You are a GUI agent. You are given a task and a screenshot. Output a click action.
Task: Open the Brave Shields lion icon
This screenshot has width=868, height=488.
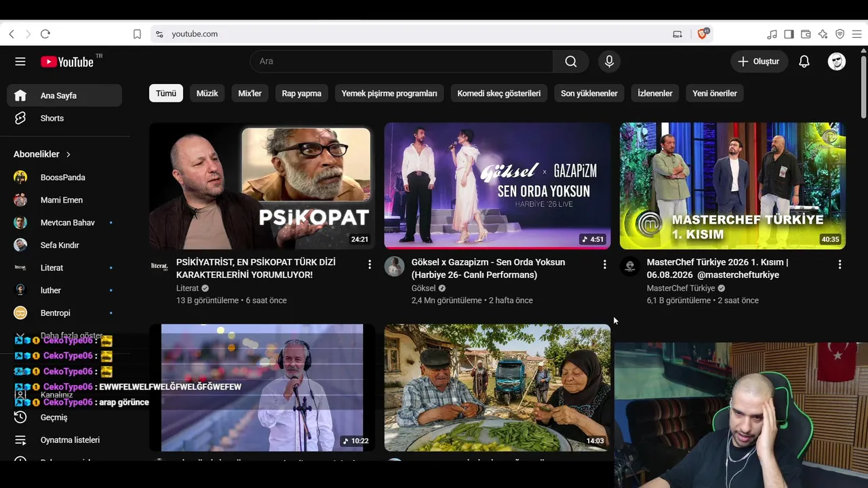[x=703, y=33]
